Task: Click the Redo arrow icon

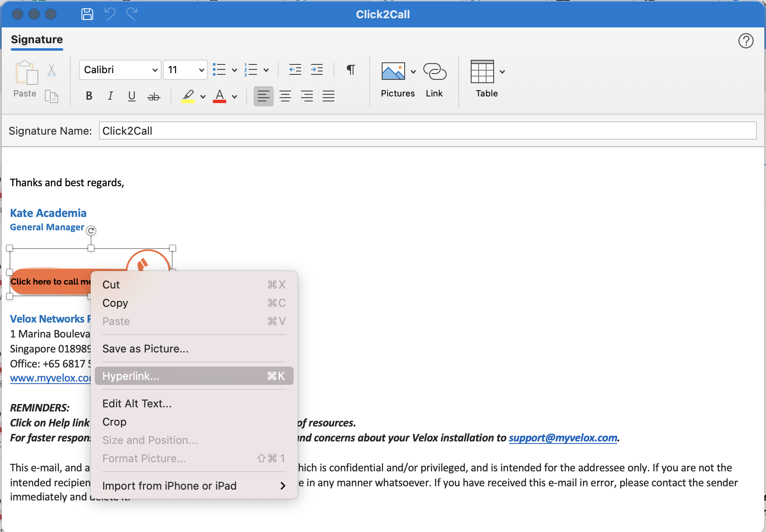Action: 132,14
